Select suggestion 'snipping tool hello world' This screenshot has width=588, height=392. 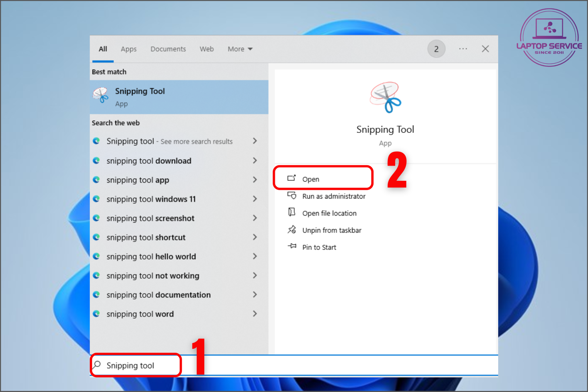click(151, 257)
